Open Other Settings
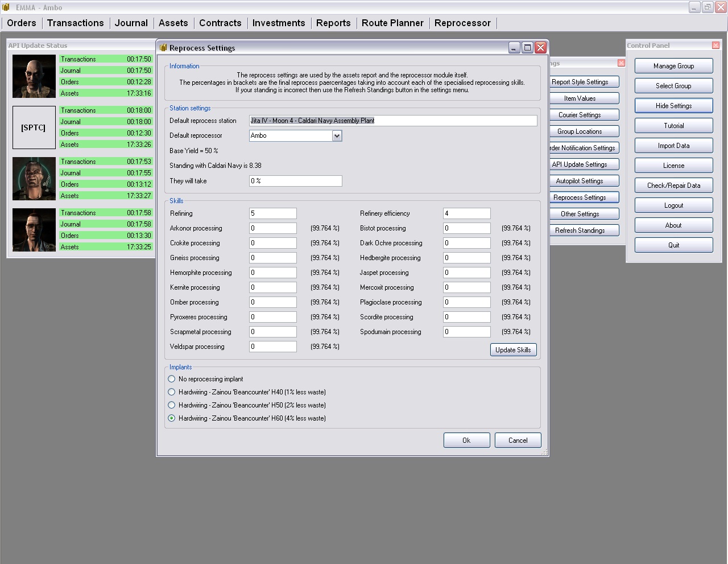This screenshot has height=564, width=728. (x=584, y=214)
